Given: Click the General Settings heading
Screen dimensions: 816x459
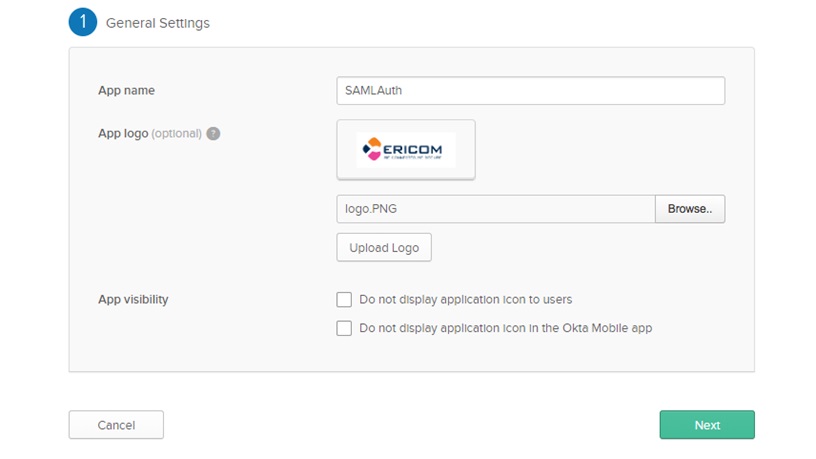Looking at the screenshot, I should [x=158, y=23].
